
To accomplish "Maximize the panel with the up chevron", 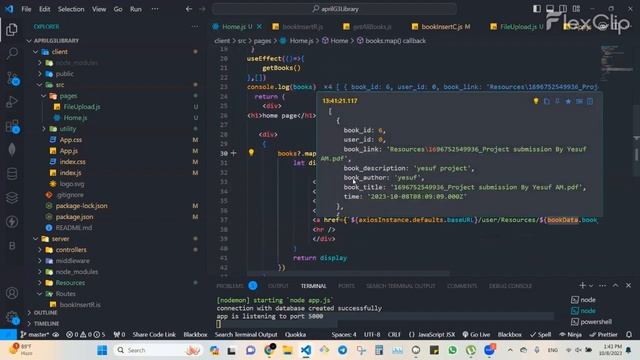I will 616,285.
